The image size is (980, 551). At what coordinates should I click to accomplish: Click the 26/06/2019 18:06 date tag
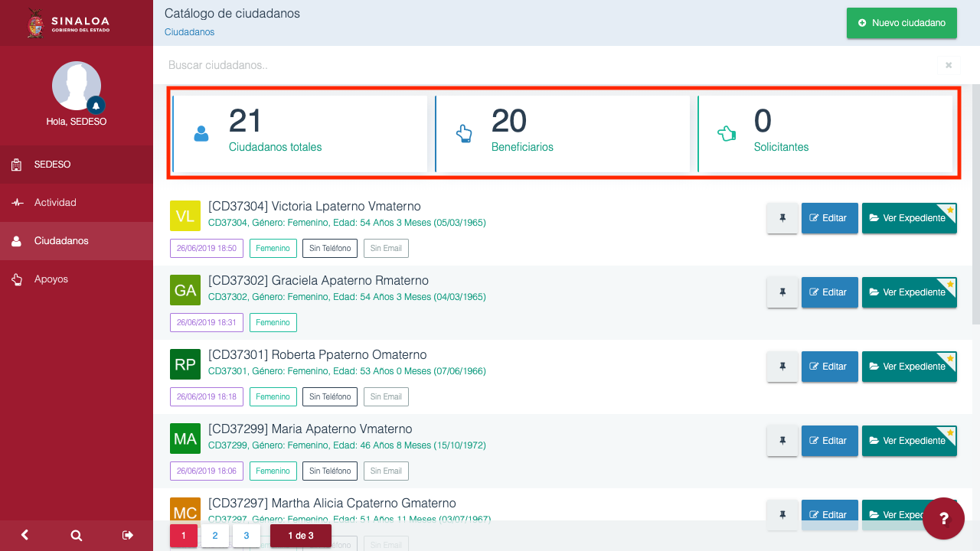tap(207, 471)
